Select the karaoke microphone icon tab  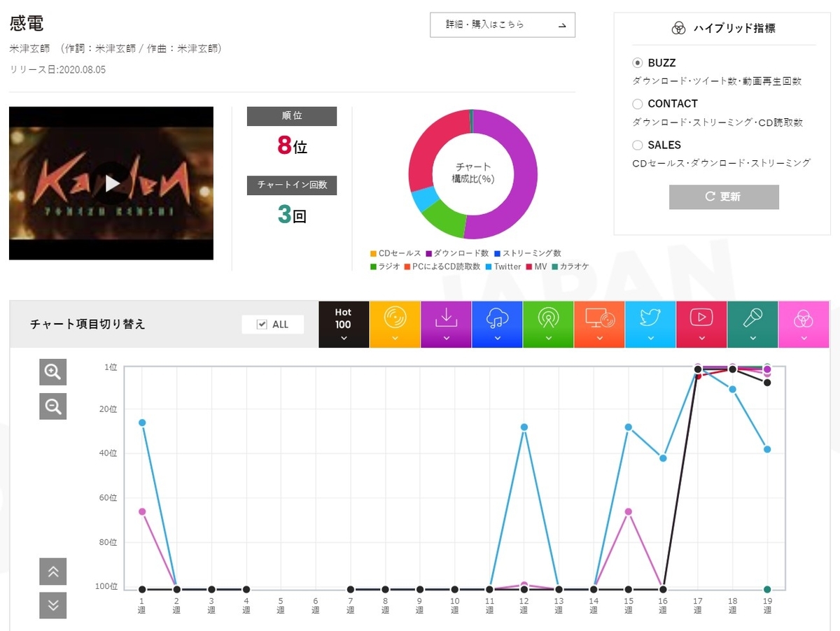click(752, 325)
